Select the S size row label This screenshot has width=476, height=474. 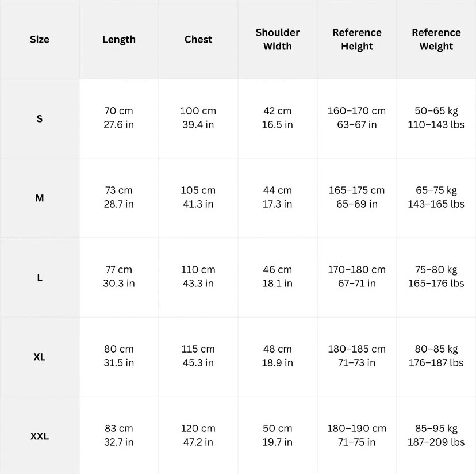40,119
